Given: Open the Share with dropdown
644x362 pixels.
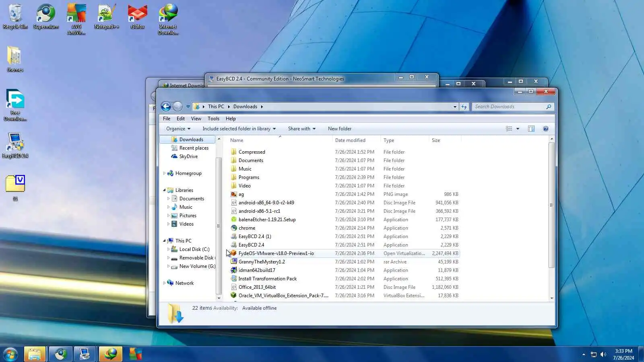Looking at the screenshot, I should point(301,129).
